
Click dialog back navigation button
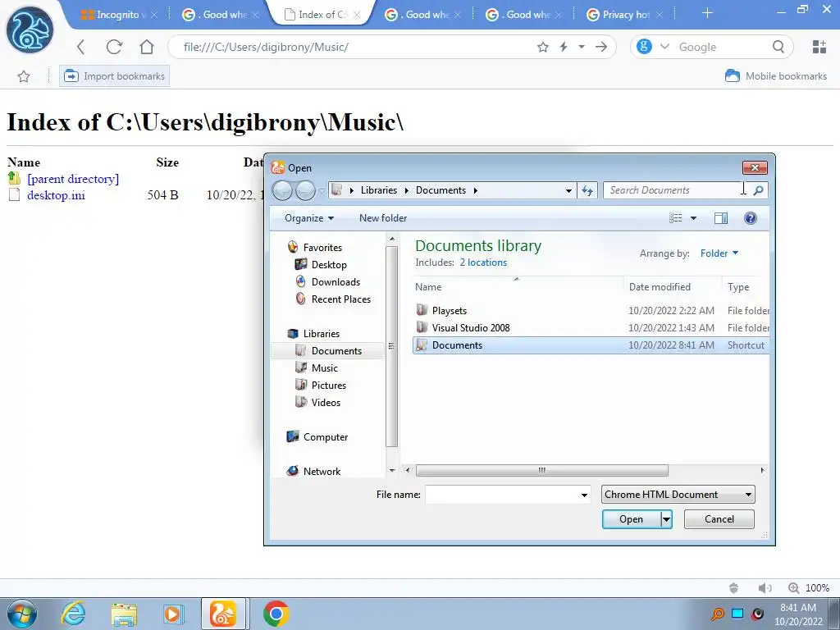283,190
